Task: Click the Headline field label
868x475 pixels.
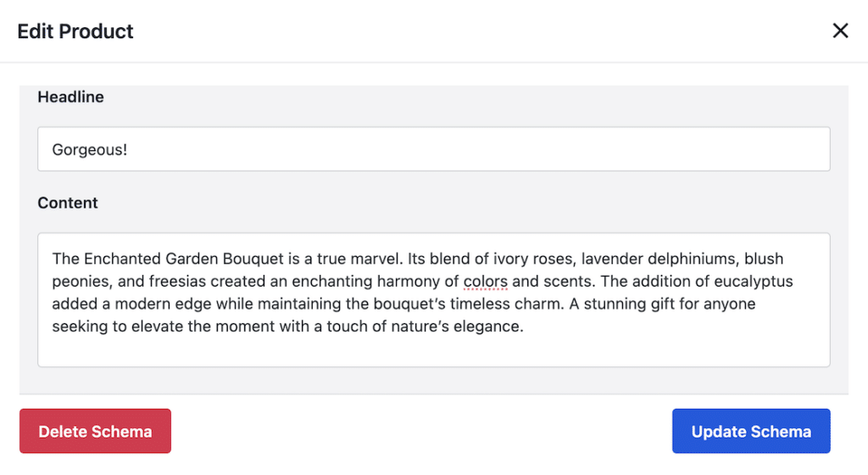Action: click(x=70, y=97)
